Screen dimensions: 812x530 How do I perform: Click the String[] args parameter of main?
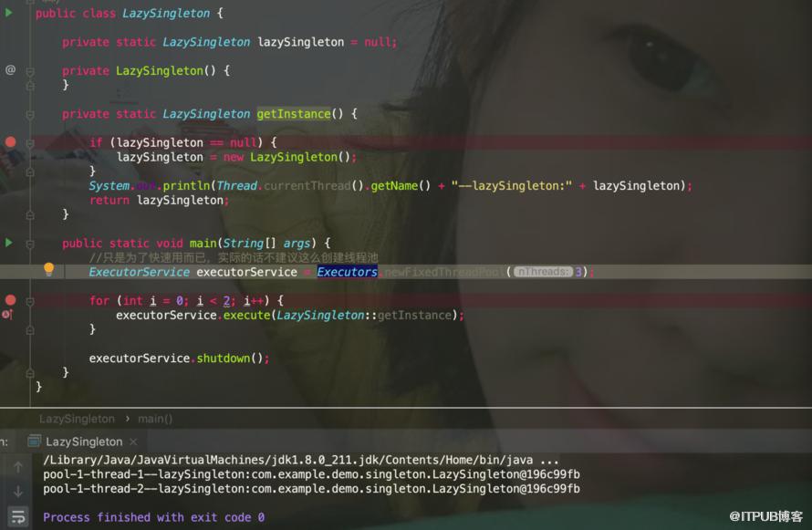(x=266, y=243)
